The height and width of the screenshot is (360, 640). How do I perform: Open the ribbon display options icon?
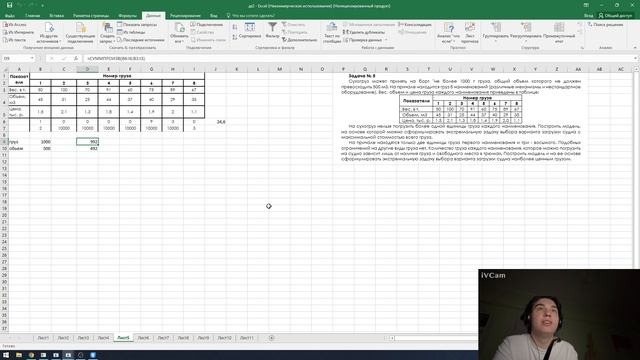[x=586, y=5]
